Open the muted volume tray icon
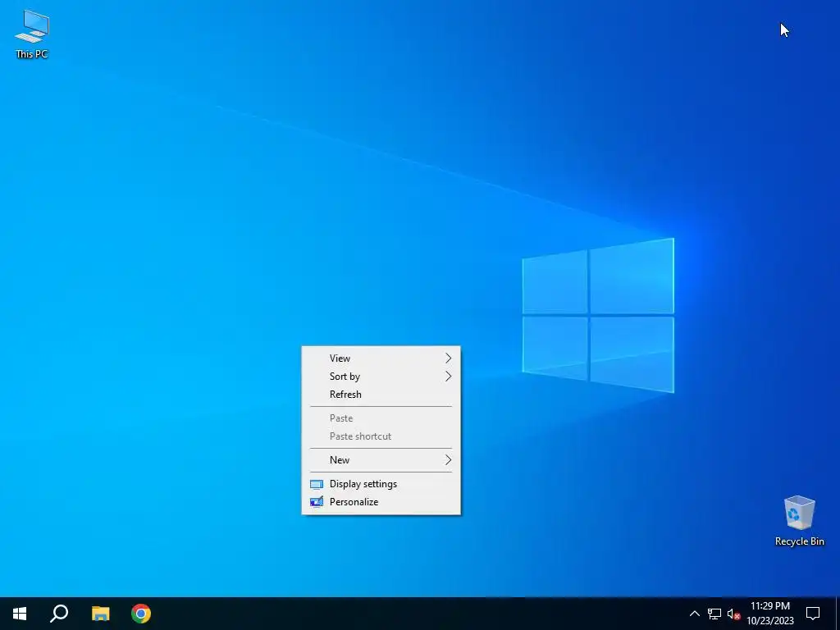840x630 pixels. [x=733, y=614]
